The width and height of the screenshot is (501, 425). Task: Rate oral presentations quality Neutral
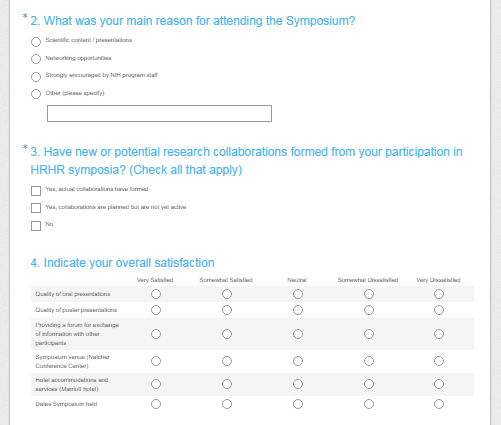[x=298, y=294]
